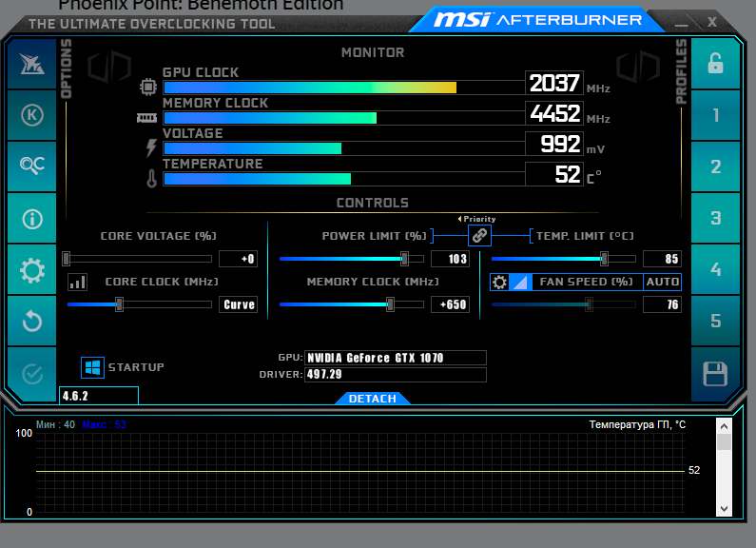Click the temp limit slider handle
Viewport: 756px width, 548px height.
604,259
